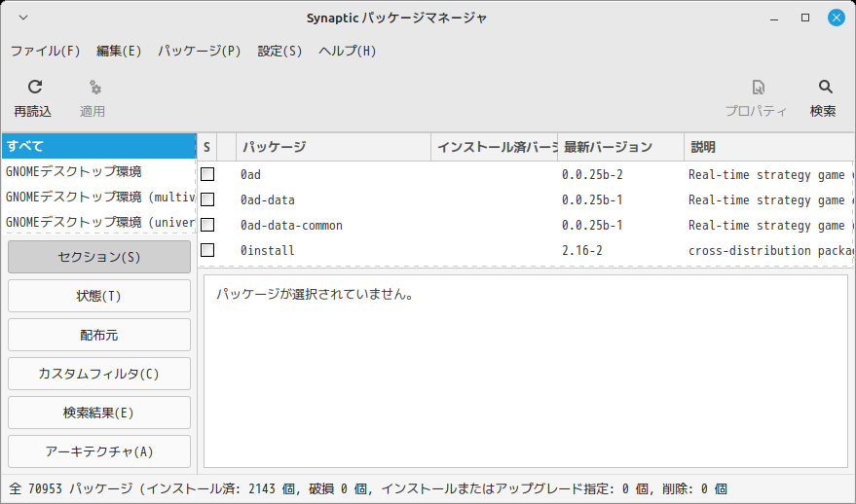Open the 編集(E) menu

pyautogui.click(x=119, y=51)
